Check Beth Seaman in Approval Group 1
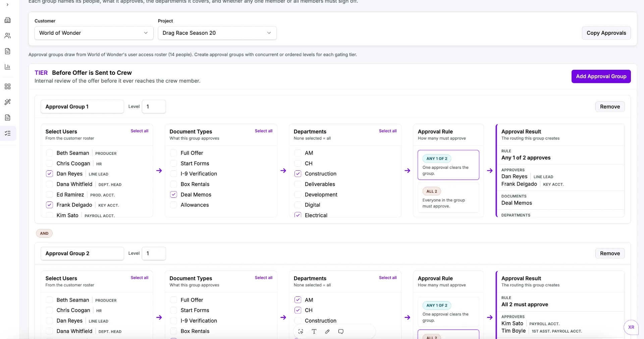Screen dimensions: 644x339 click(x=49, y=153)
